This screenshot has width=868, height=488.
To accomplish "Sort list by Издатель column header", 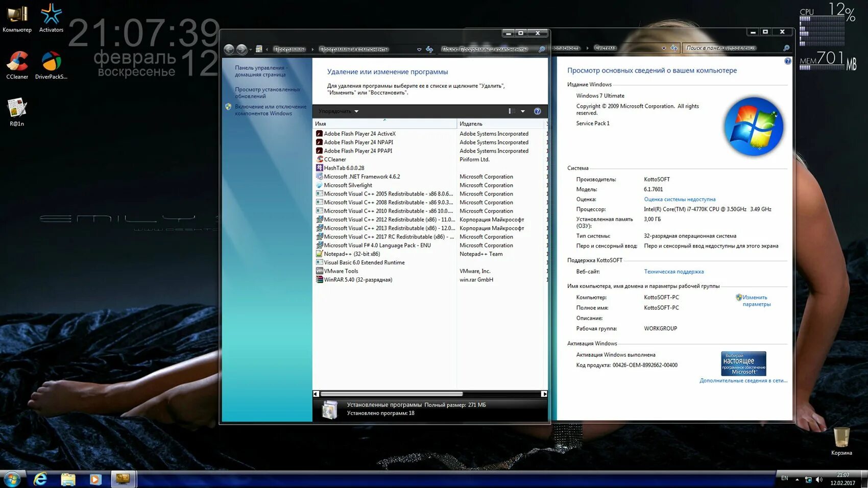I will coord(500,124).
